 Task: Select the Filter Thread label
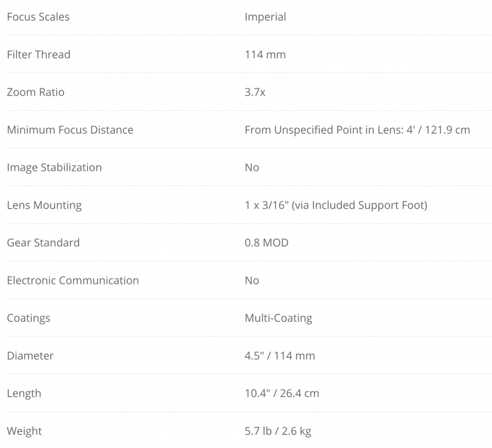[x=39, y=55]
